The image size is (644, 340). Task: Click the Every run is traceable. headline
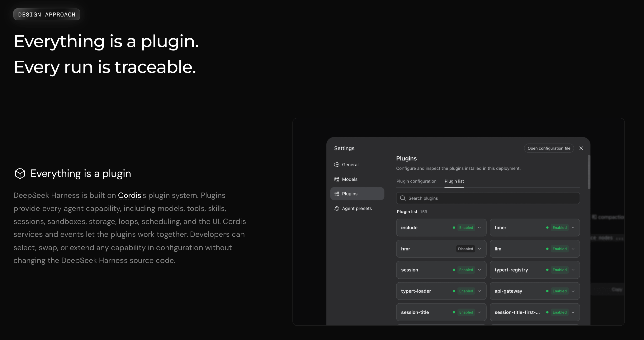[105, 67]
